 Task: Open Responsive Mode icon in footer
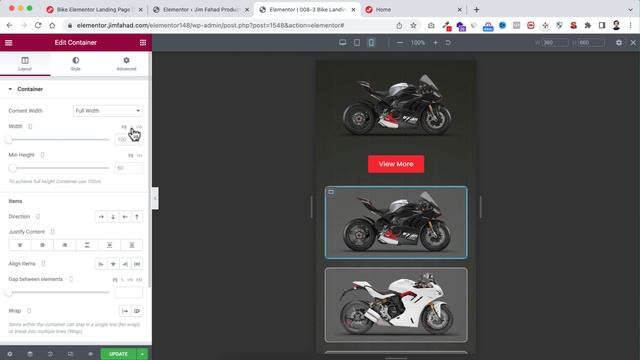tap(70, 354)
